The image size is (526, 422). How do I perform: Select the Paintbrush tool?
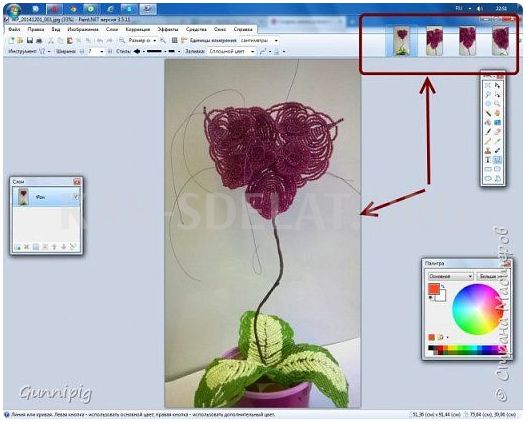tap(488, 132)
